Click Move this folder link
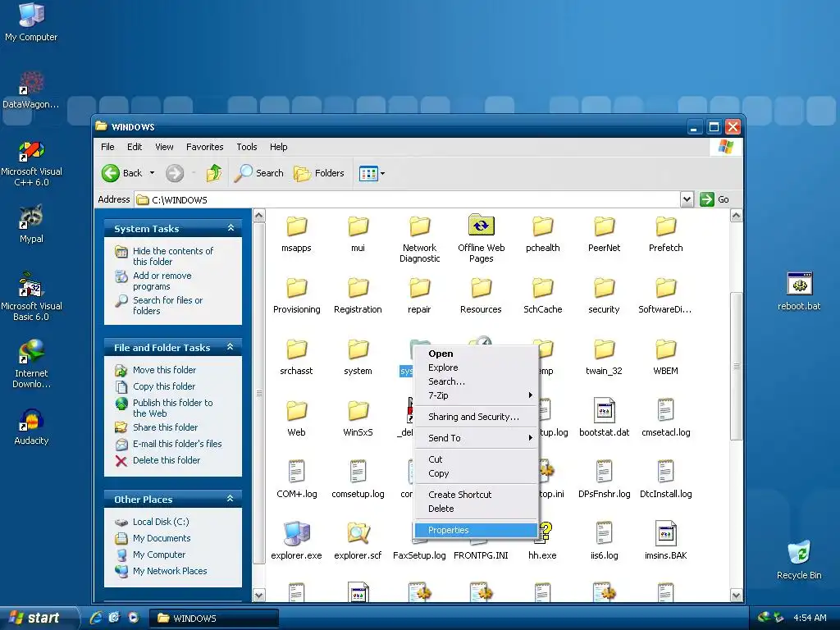 point(164,370)
